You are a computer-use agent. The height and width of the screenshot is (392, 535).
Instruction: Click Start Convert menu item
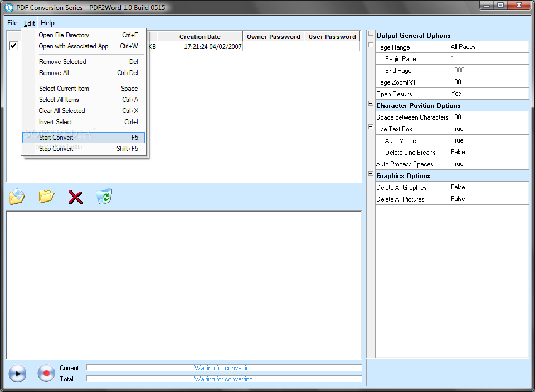[x=84, y=138]
